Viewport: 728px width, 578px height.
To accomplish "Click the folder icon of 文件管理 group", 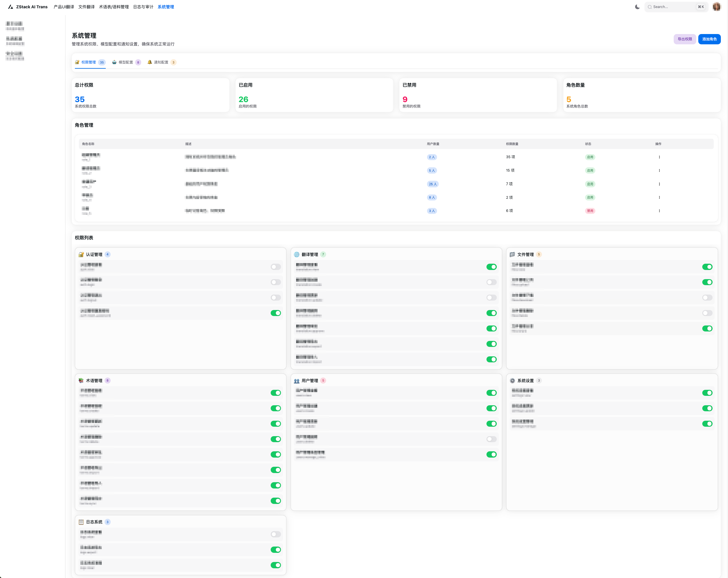I will (512, 254).
